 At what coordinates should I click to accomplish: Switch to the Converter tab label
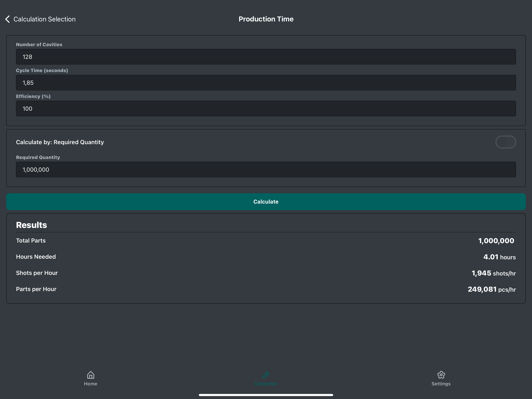266,384
